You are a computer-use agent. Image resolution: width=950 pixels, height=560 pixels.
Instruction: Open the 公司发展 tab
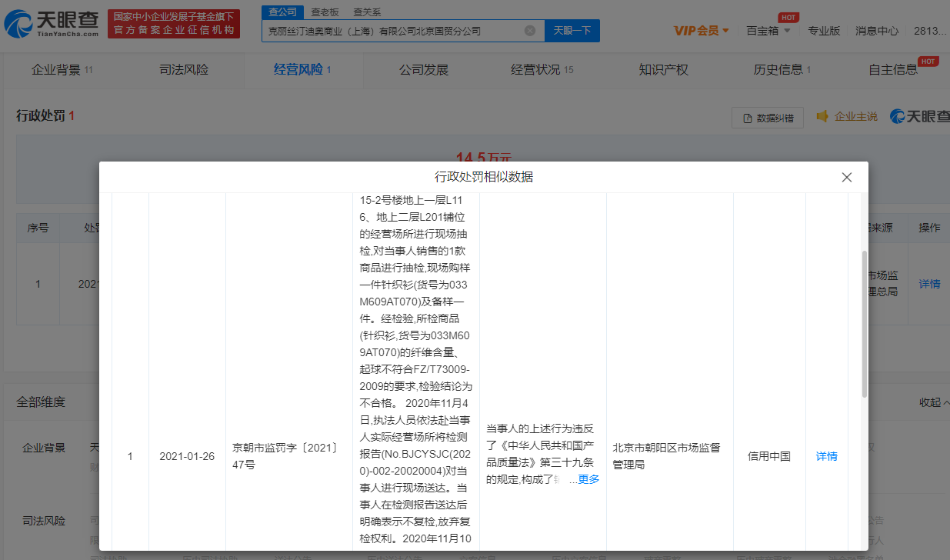pos(424,70)
